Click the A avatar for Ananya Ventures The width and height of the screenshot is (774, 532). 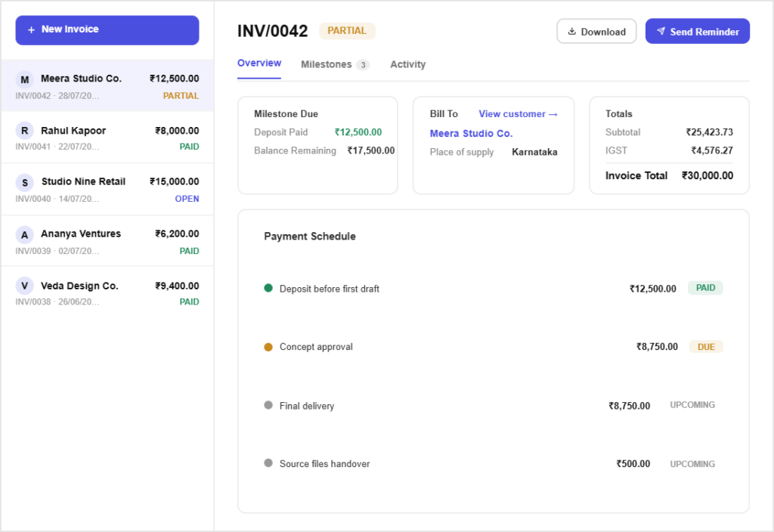25,235
